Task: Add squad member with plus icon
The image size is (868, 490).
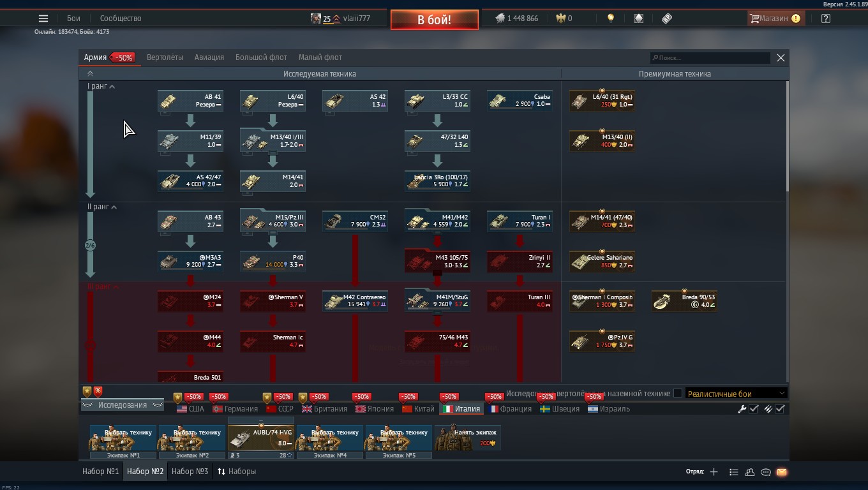Action: (x=714, y=472)
